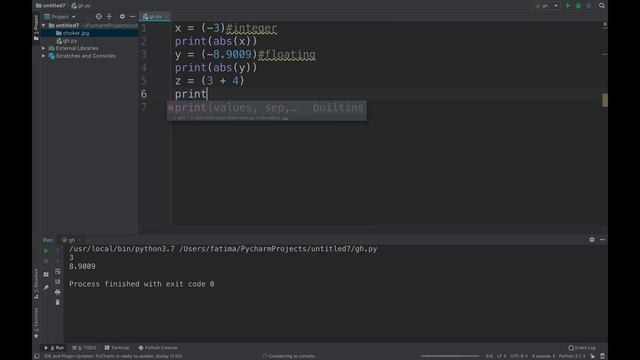Click untitled7 breadcrumb in navigation bar
Viewport: 640px width, 360px height.
(51, 6)
